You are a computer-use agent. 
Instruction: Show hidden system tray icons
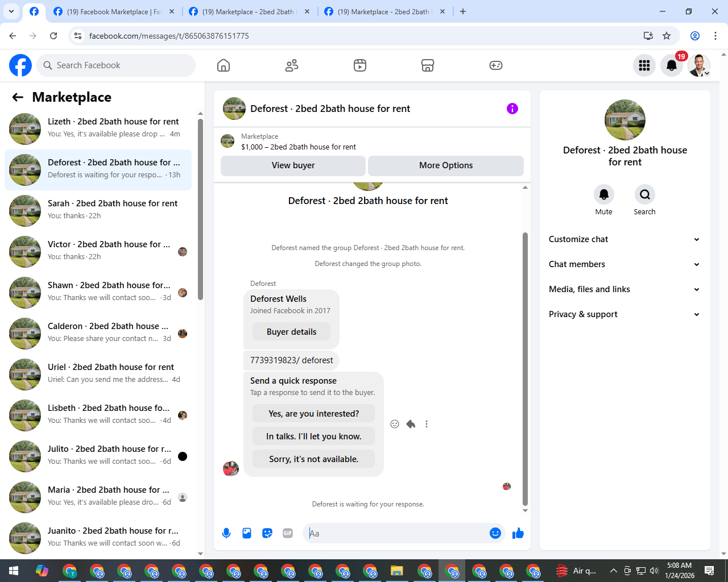click(613, 571)
